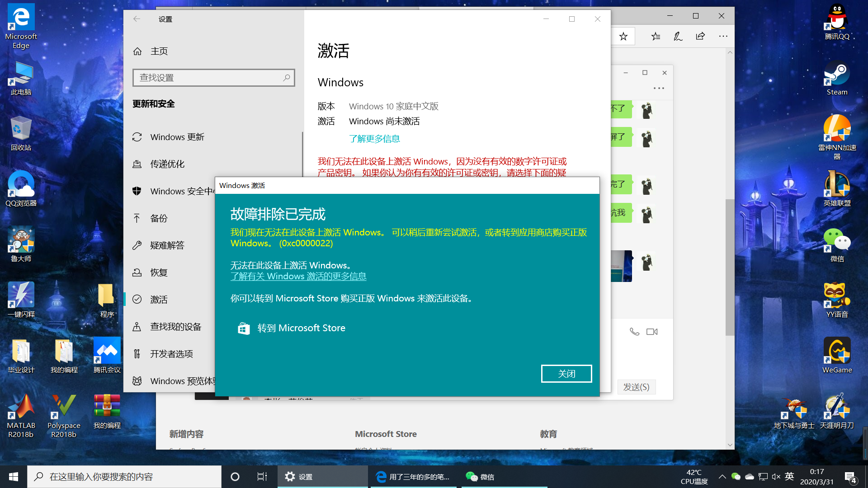Open Microsoft Edge desktop shortcut

coord(21,26)
